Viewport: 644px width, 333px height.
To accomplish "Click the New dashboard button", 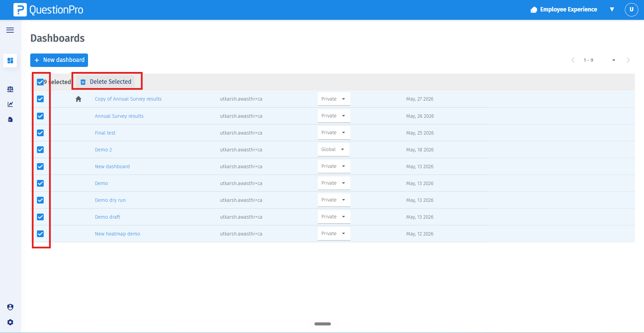I will click(x=59, y=60).
